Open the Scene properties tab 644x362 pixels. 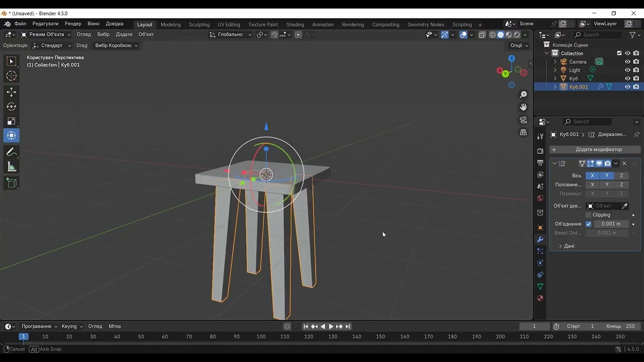[540, 187]
